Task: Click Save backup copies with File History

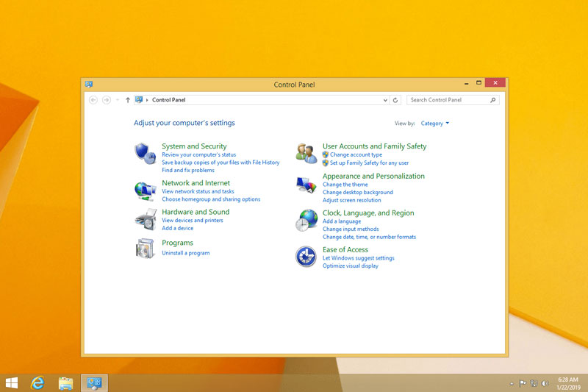Action: coord(220,163)
